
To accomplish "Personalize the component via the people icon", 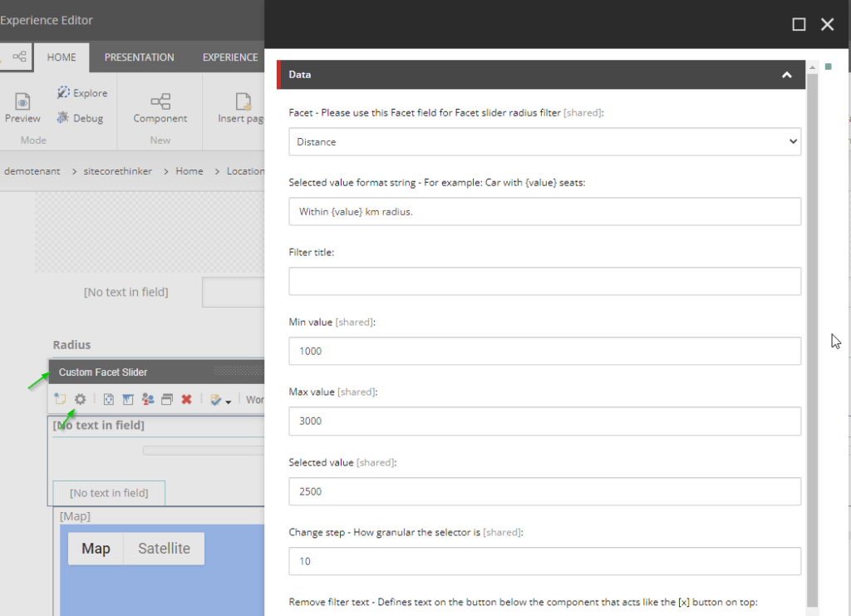I will tap(148, 399).
